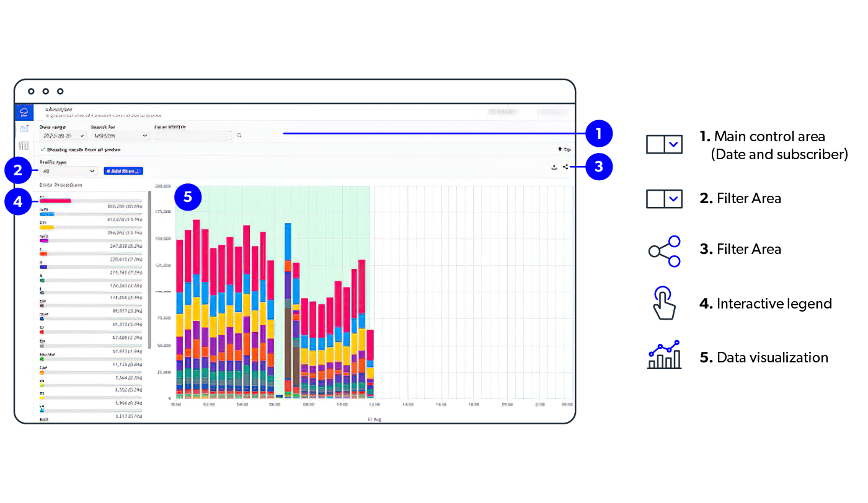Click the far-right button in the page header
This screenshot has width=868, height=503.
tap(552, 112)
